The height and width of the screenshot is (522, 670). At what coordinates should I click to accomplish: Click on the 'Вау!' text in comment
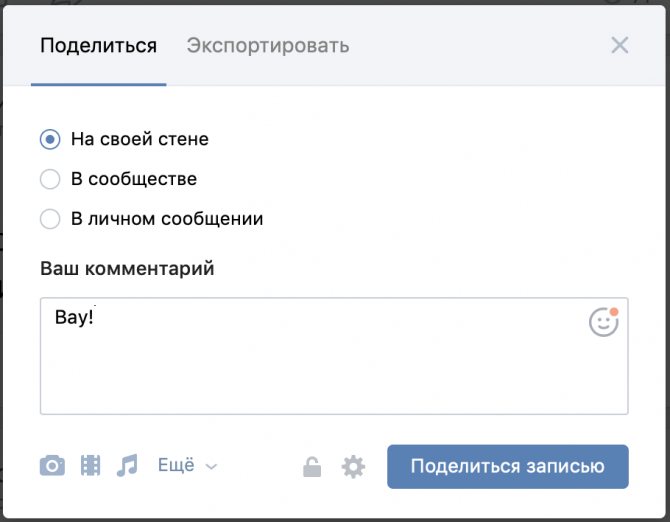pos(74,317)
